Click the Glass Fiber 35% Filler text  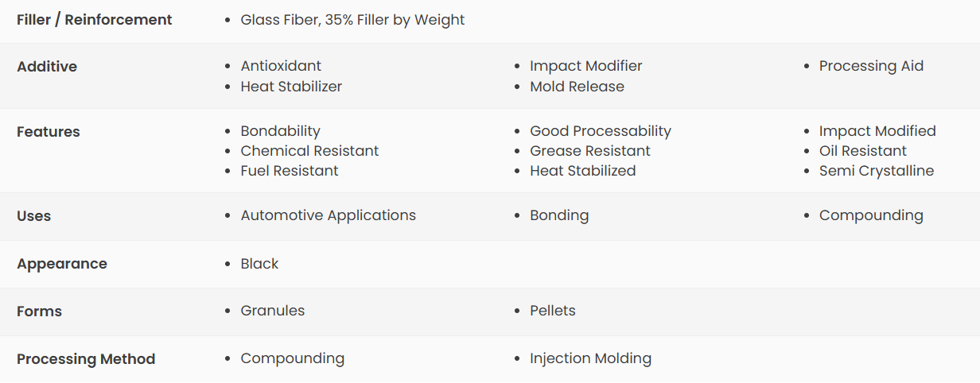352,20
